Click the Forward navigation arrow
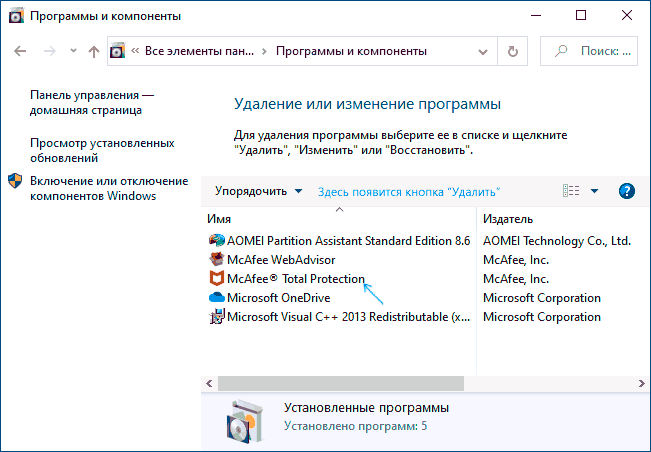 (49, 51)
